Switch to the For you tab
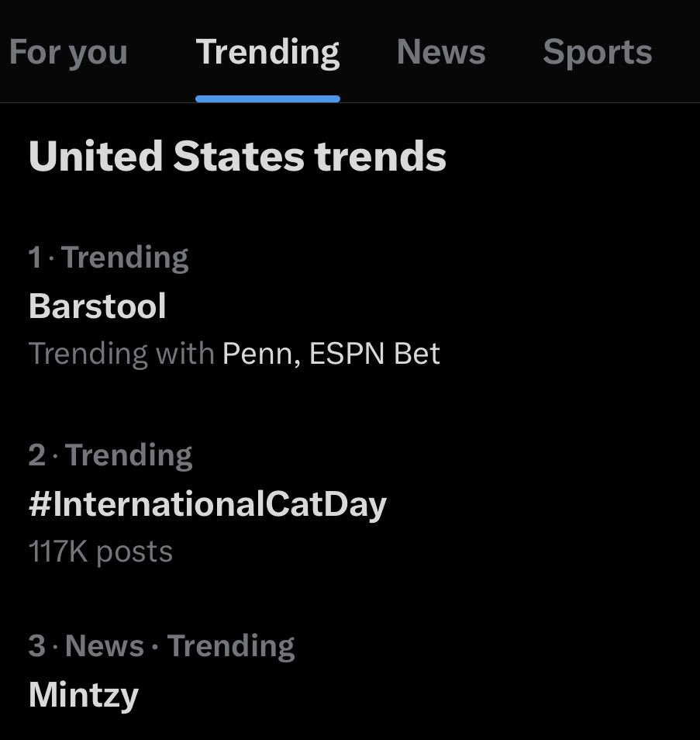The height and width of the screenshot is (740, 700). (68, 53)
